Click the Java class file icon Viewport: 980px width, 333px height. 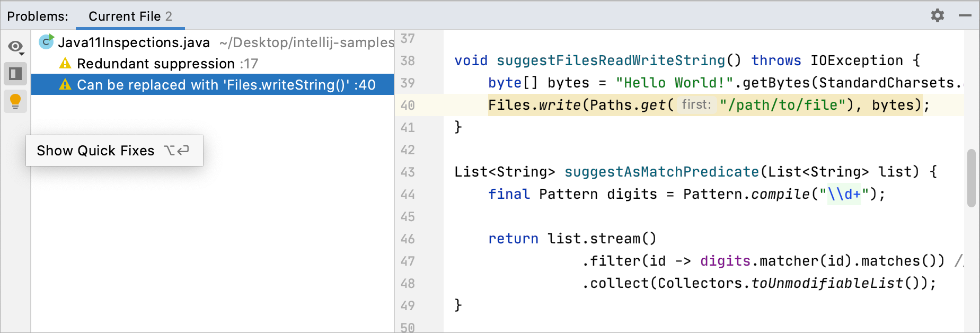coord(47,41)
